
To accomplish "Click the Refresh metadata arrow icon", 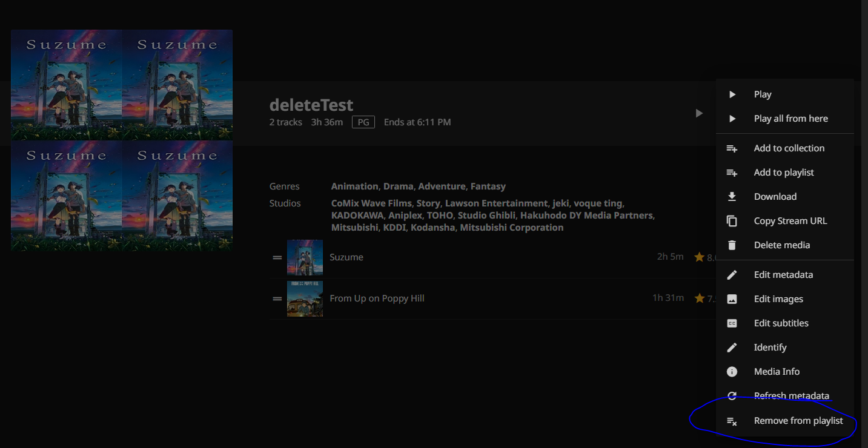I will (x=732, y=396).
